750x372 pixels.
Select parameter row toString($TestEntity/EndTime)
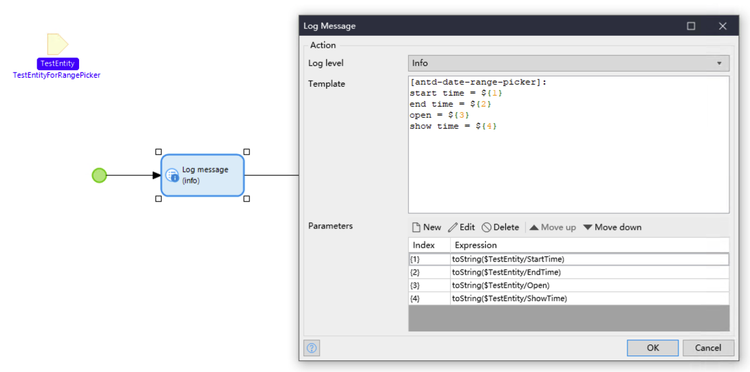(569, 272)
